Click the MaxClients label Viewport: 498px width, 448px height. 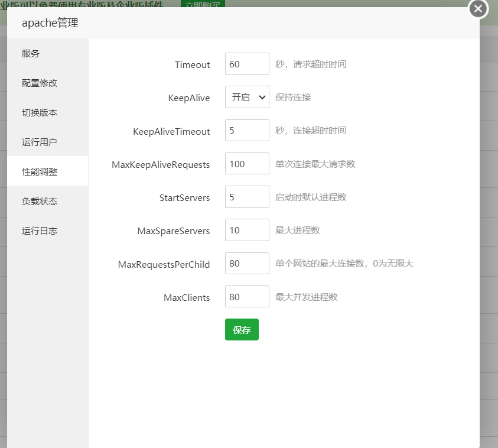[x=187, y=297]
